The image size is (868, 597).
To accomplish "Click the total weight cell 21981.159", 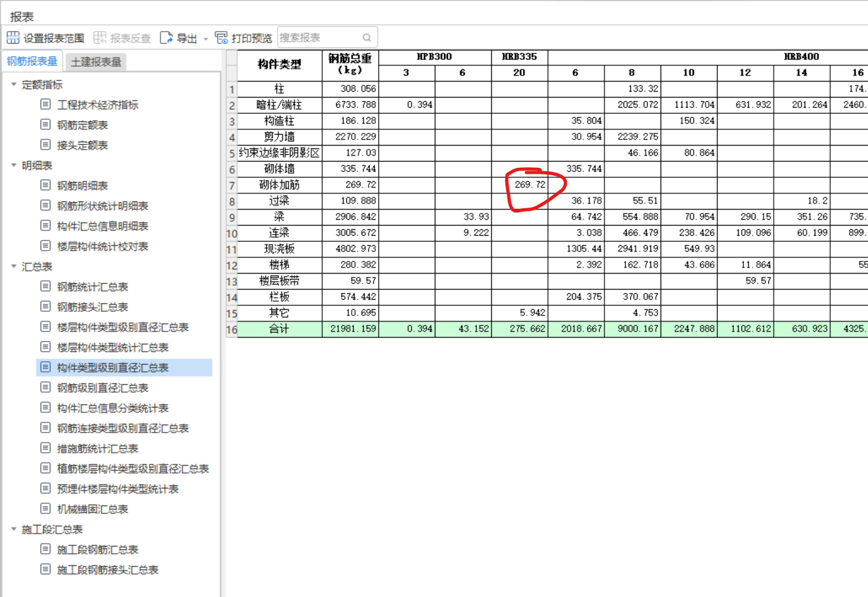I will coord(350,329).
